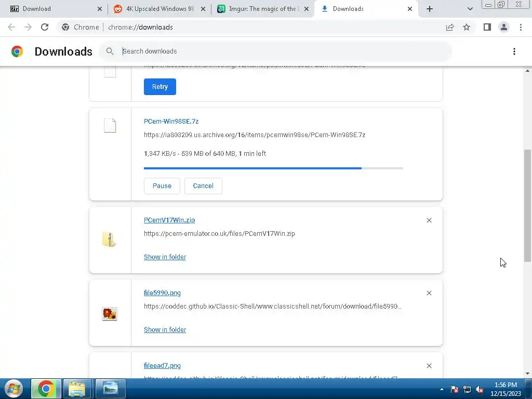Viewport: 532px width, 399px height.
Task: Switch to the 4K Upscaled Windows 98 tab
Action: tap(159, 9)
